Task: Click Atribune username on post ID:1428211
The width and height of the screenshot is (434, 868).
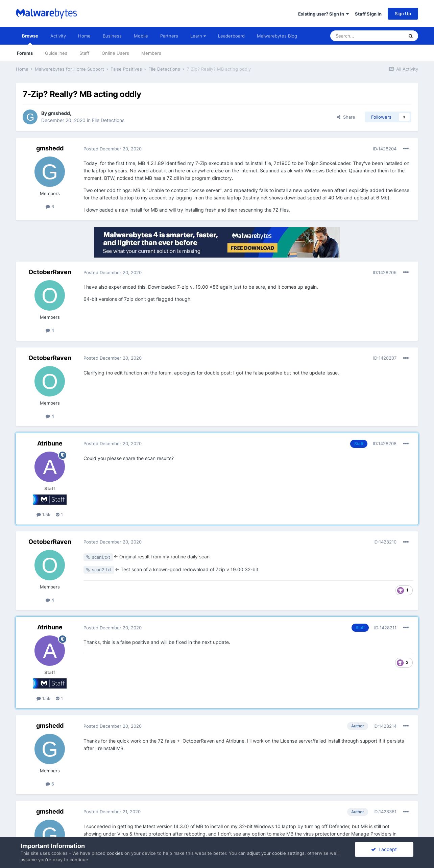Action: pyautogui.click(x=50, y=627)
